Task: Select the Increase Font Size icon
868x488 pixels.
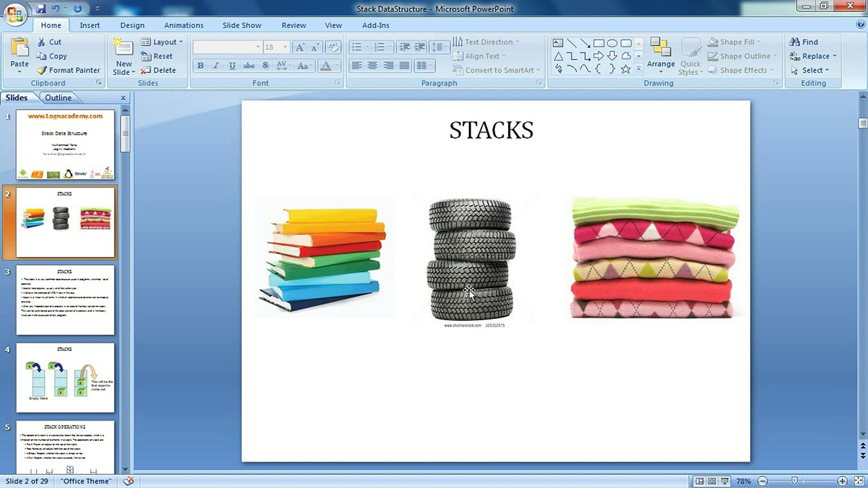Action: pyautogui.click(x=300, y=47)
